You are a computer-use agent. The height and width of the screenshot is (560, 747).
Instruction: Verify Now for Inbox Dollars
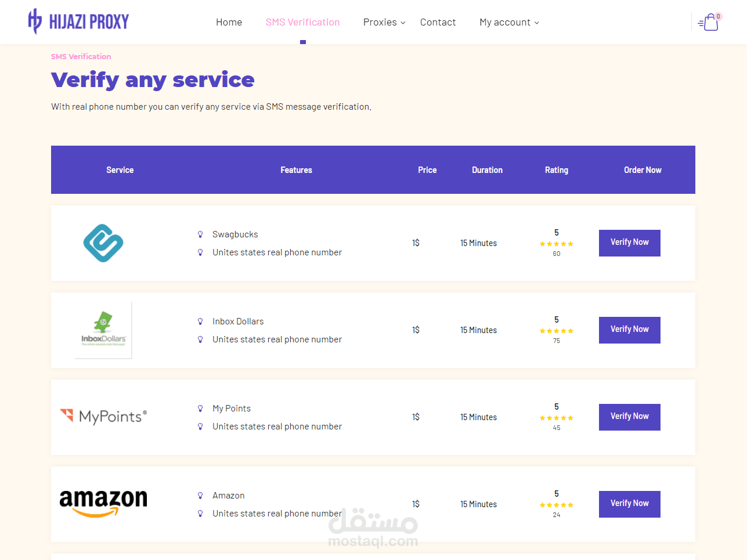coord(630,330)
